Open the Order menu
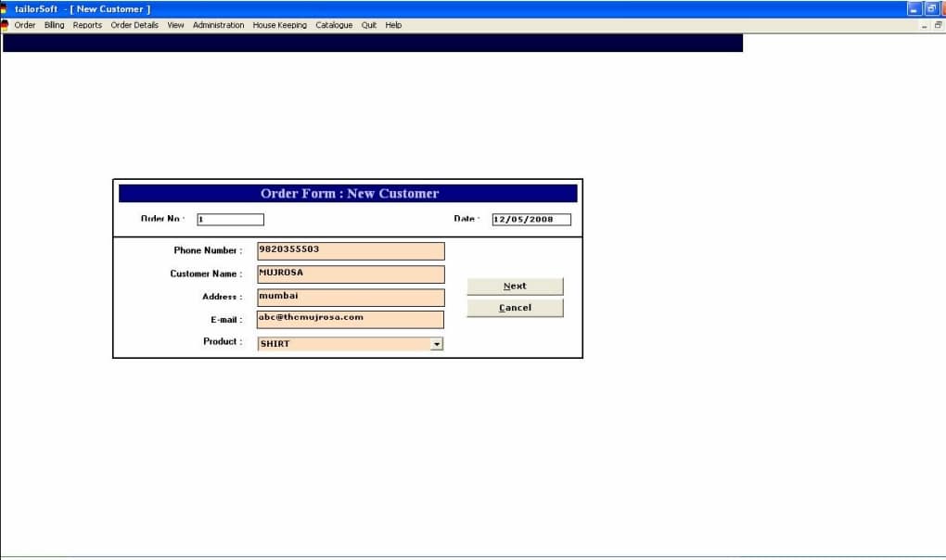The height and width of the screenshot is (560, 946). [25, 25]
